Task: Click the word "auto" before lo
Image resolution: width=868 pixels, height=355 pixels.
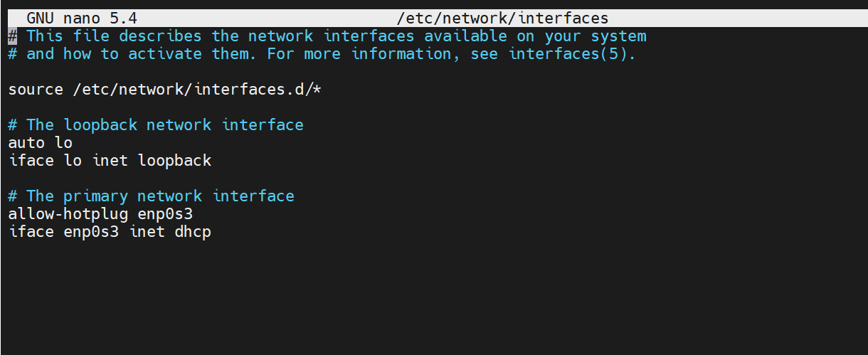Action: pos(26,143)
